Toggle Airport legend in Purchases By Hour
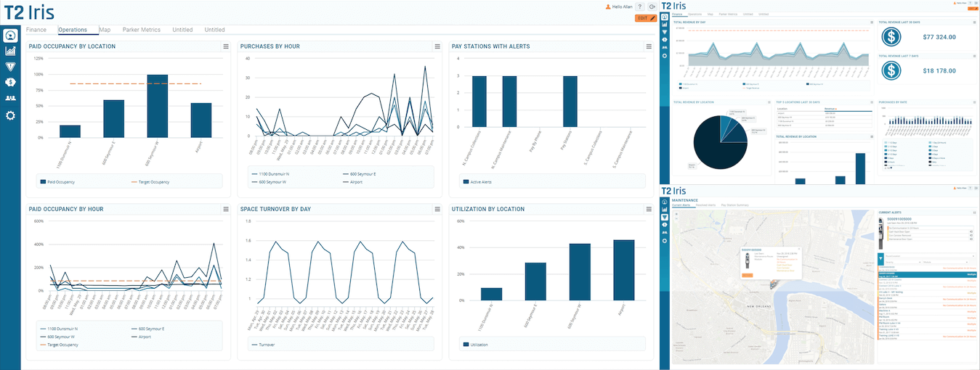 coord(354,181)
